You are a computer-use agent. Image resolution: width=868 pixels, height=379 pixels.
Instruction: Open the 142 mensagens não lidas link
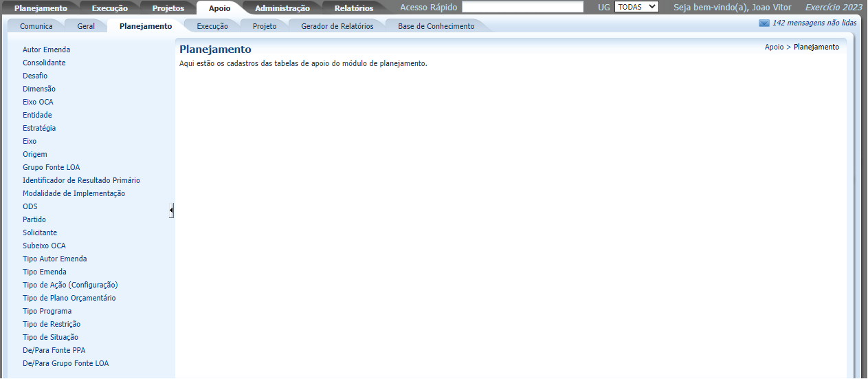pyautogui.click(x=814, y=23)
